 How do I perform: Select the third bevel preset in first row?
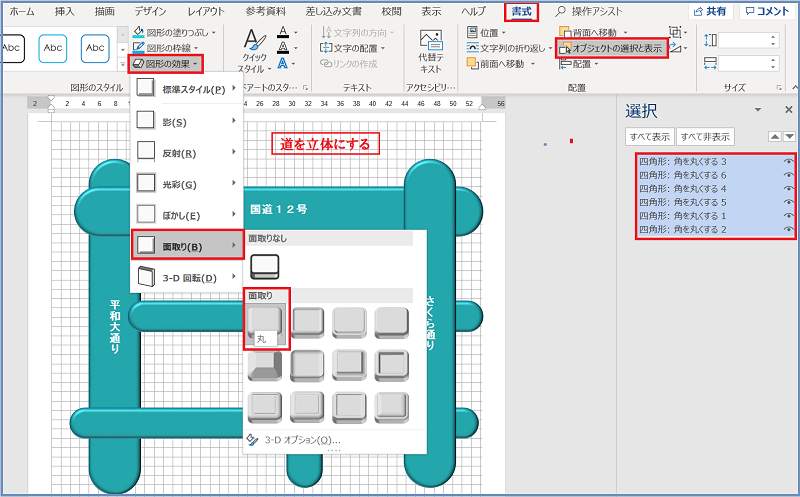point(349,323)
